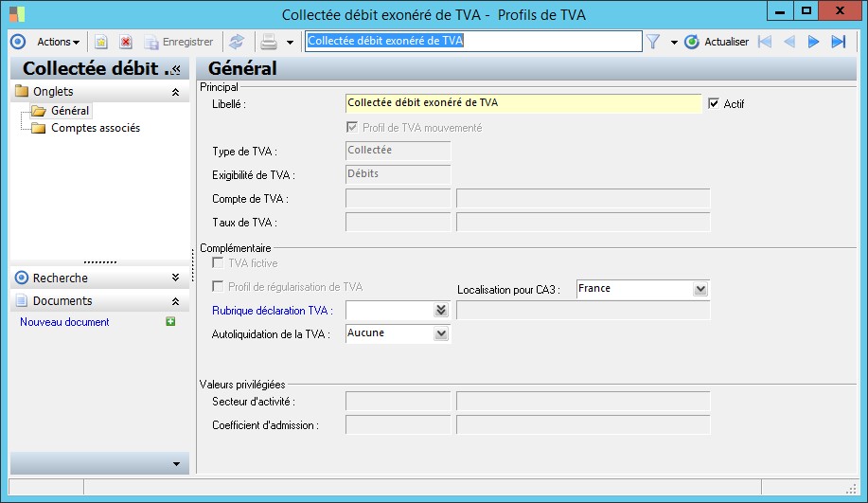Screen dimensions: 868x503
Task: Click the Libellé text field
Action: pos(523,103)
